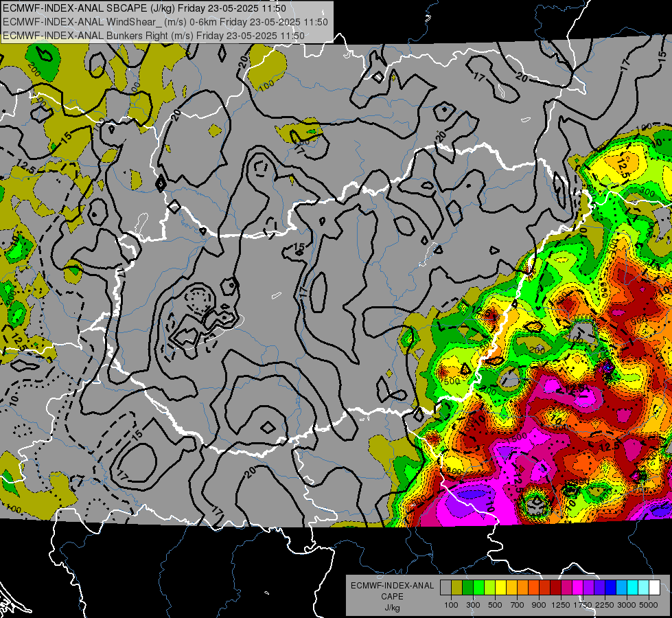Click the yellow-green legend swatch
This screenshot has height=618, width=672.
pos(489,588)
